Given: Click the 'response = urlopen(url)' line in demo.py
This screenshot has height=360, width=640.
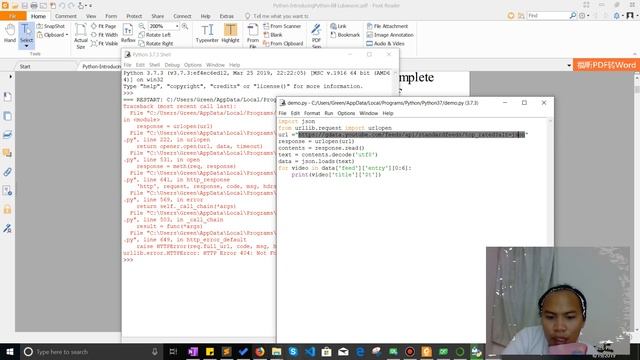Looking at the screenshot, I should coord(316,141).
